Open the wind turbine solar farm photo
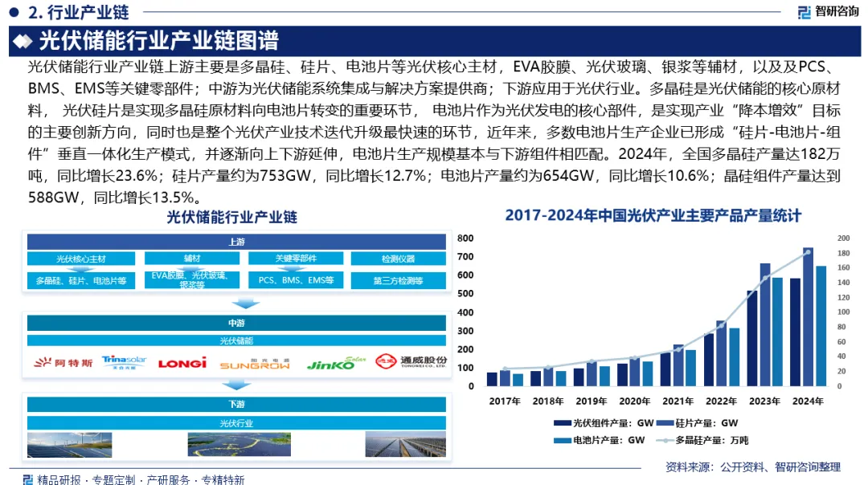868x485 pixels. [x=70, y=445]
